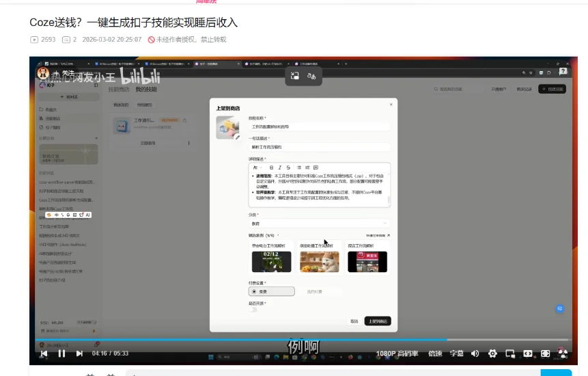
Task: Insert a bulleted list in the editor
Action: (299, 167)
